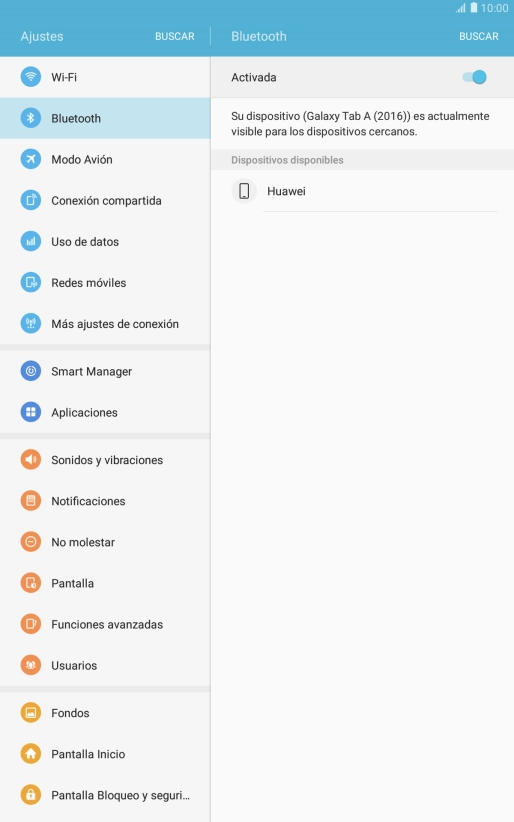Go to Notificaciones settings
The width and height of the screenshot is (514, 822).
pyautogui.click(x=105, y=501)
